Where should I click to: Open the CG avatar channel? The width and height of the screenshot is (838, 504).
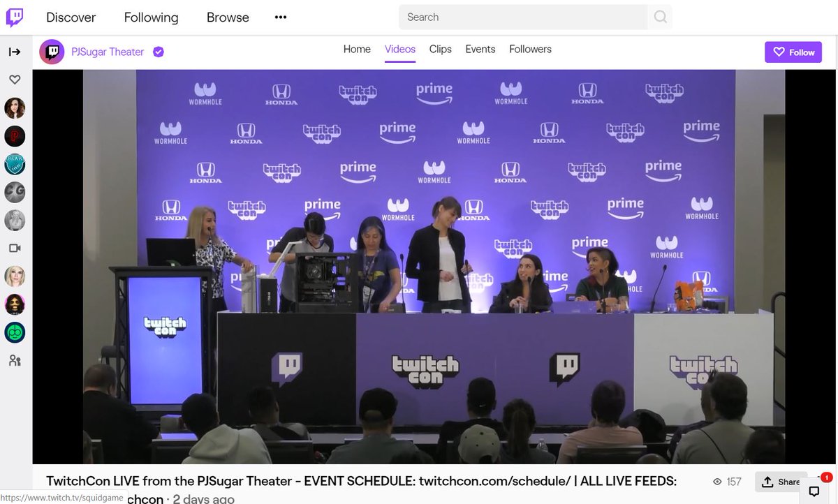click(x=15, y=192)
